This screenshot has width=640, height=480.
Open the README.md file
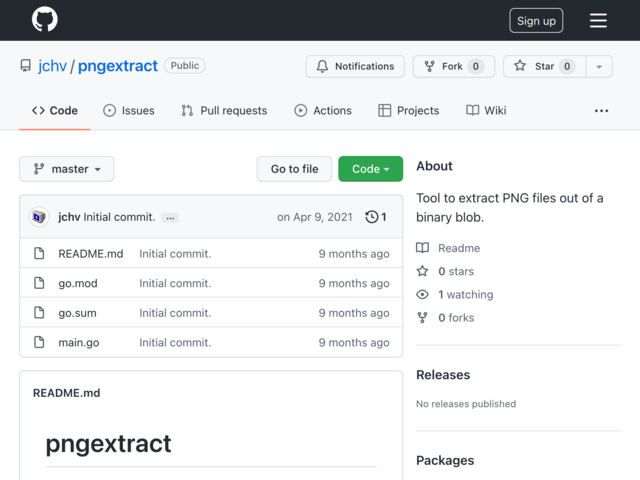(x=91, y=253)
